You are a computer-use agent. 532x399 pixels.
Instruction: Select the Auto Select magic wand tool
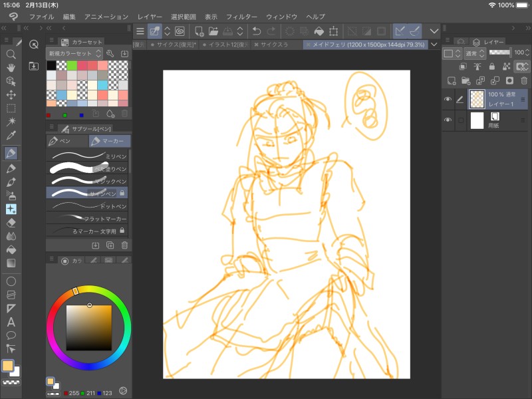11,122
